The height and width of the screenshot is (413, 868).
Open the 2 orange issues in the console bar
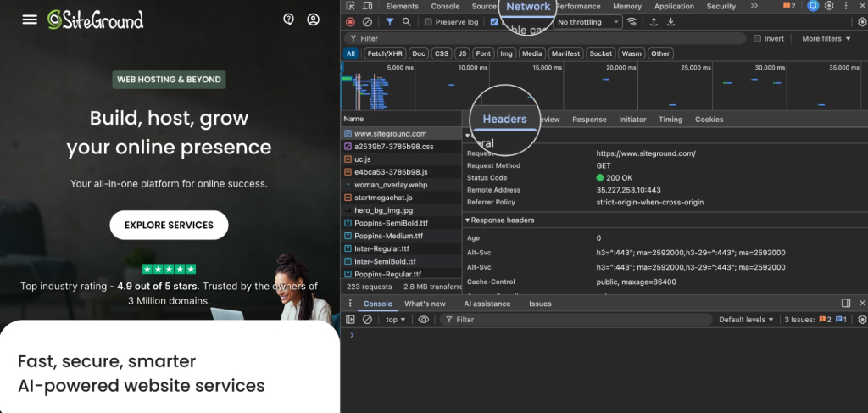826,320
